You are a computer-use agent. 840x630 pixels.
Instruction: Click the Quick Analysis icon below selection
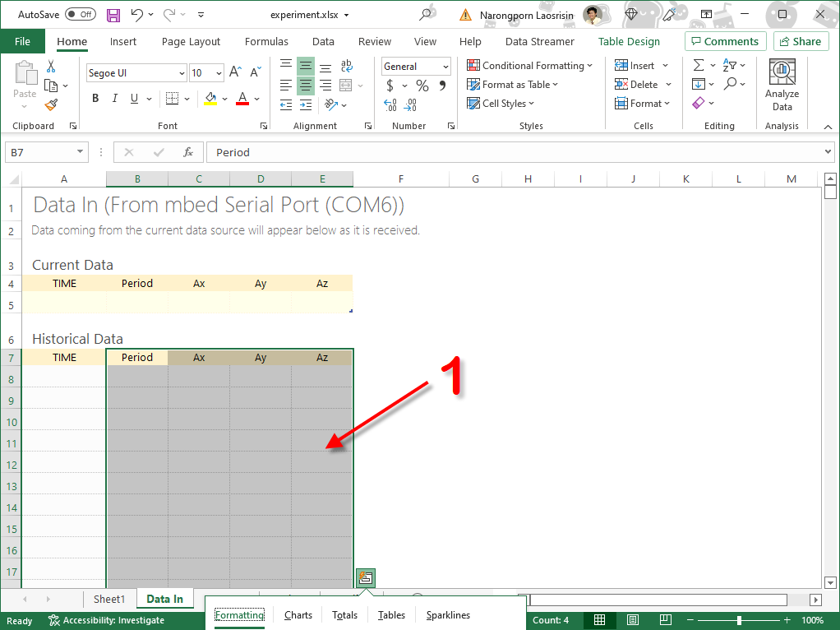coord(366,577)
